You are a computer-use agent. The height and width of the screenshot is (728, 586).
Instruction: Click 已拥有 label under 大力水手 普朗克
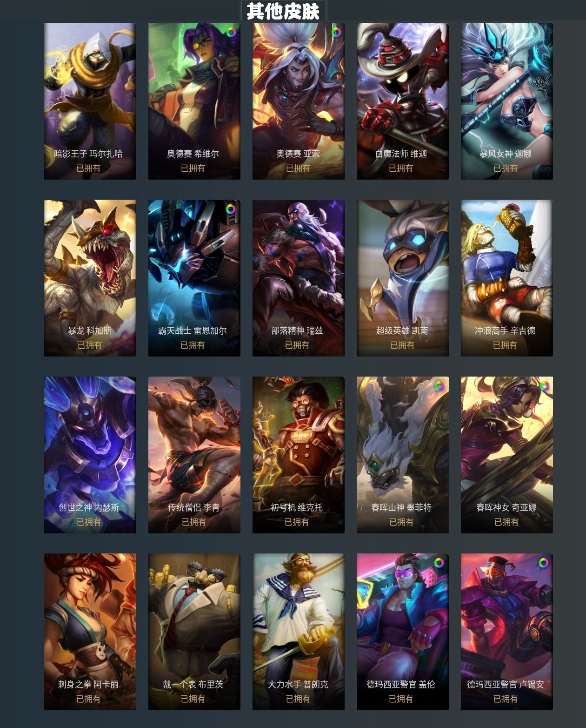(298, 699)
